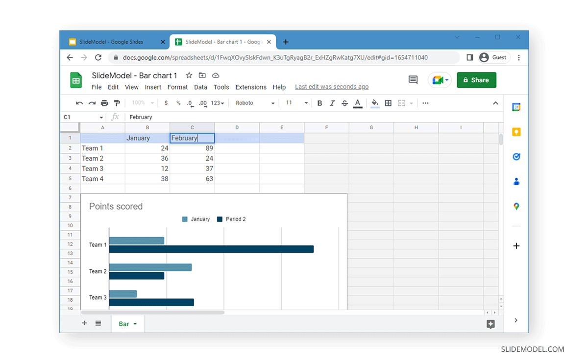Toggle italic formatting

(x=332, y=103)
